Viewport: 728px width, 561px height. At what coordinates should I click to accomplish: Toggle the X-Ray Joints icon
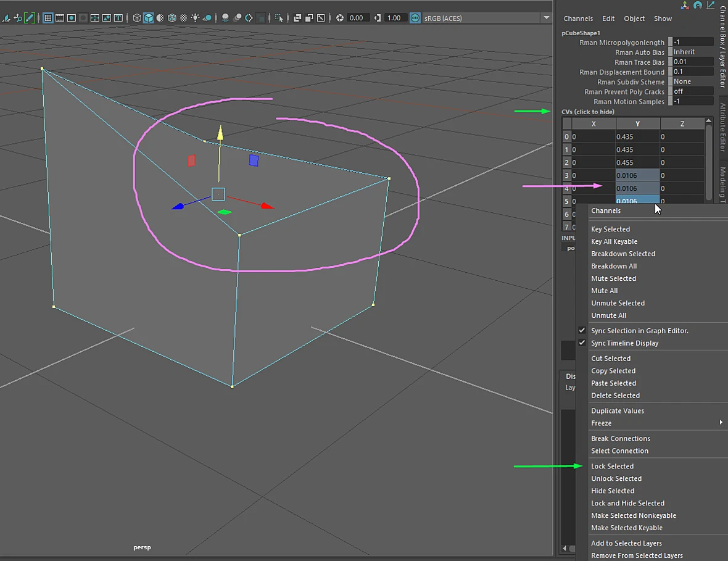point(321,18)
